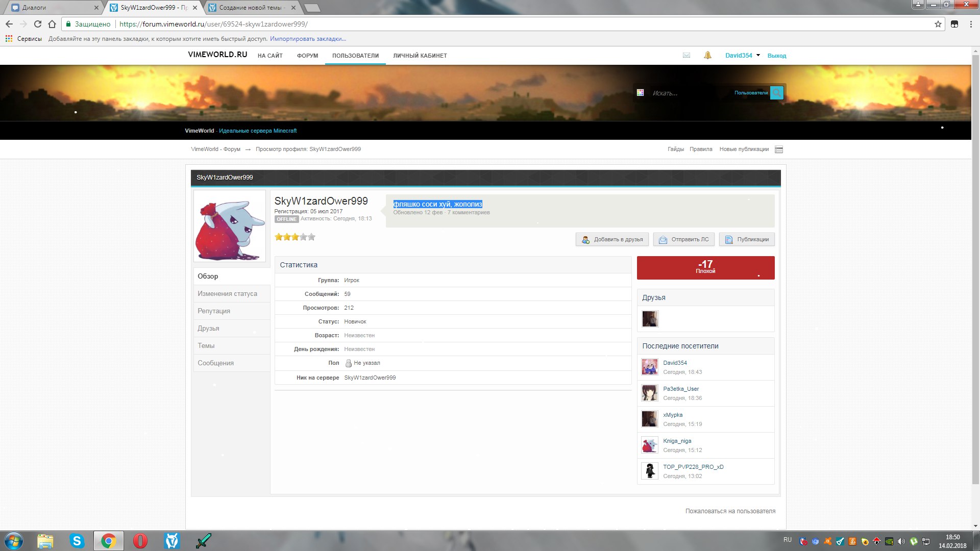Click the RU language indicator in tray

(788, 540)
